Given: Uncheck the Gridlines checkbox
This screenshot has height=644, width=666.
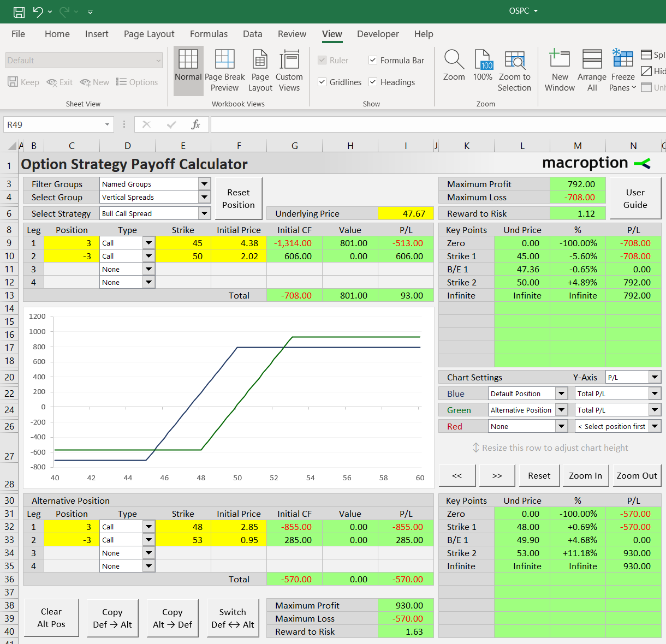Looking at the screenshot, I should click(322, 82).
